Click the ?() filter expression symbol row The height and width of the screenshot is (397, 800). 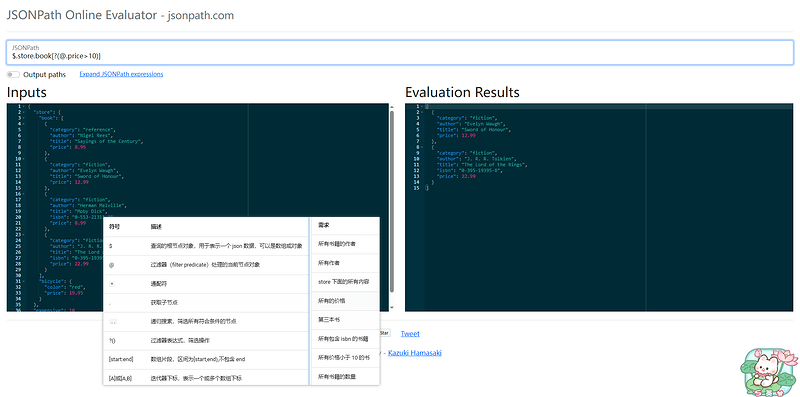(206, 340)
